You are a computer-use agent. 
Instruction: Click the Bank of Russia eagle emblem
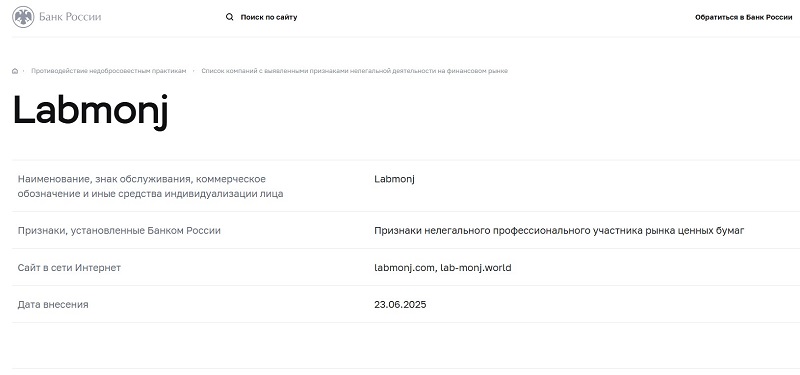point(23,17)
